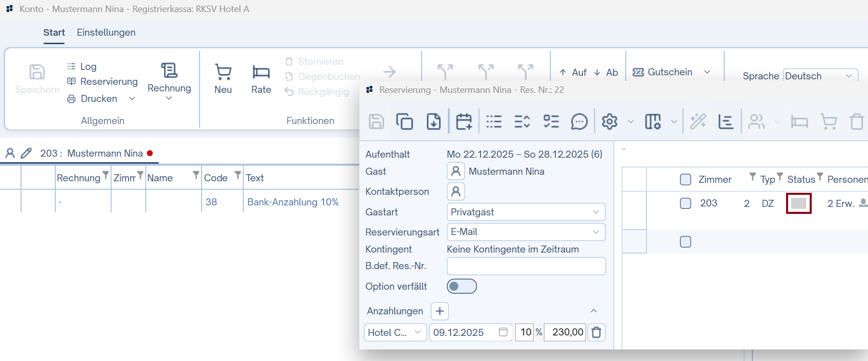
Task: Open the Gastart Privatgast dropdown
Action: coord(526,212)
